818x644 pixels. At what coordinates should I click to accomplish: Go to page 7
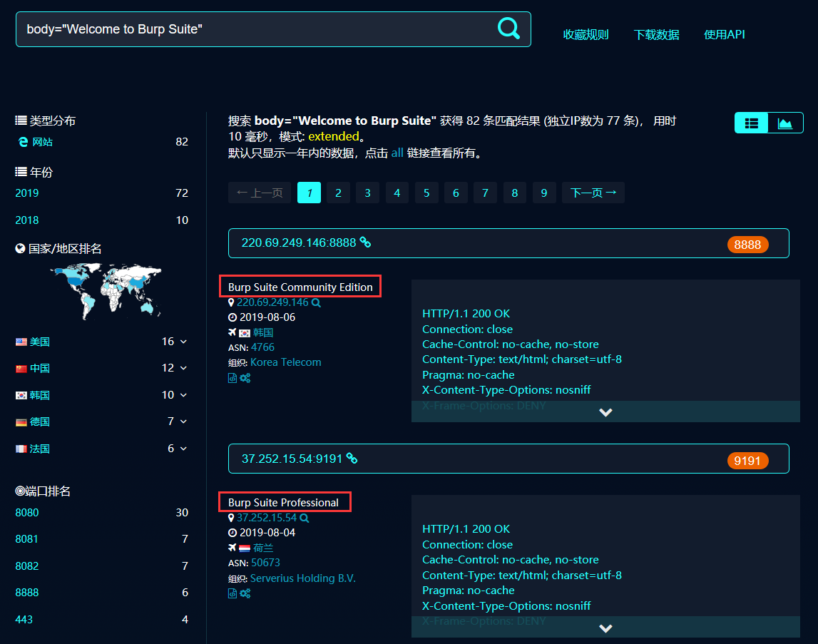coord(485,193)
